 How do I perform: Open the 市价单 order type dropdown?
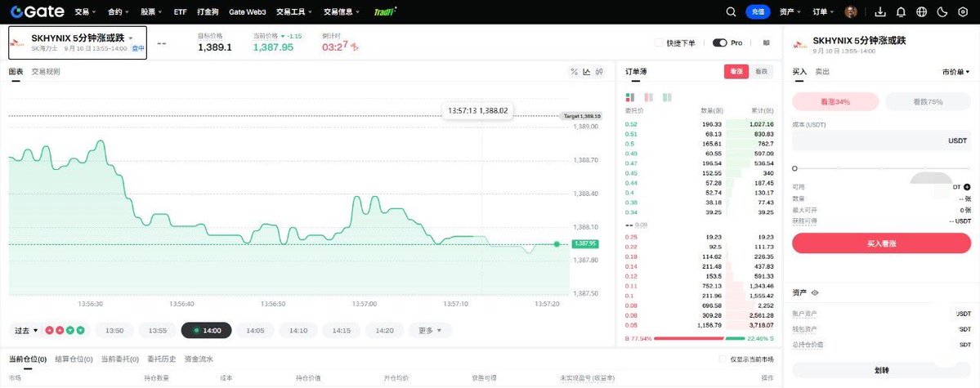956,72
